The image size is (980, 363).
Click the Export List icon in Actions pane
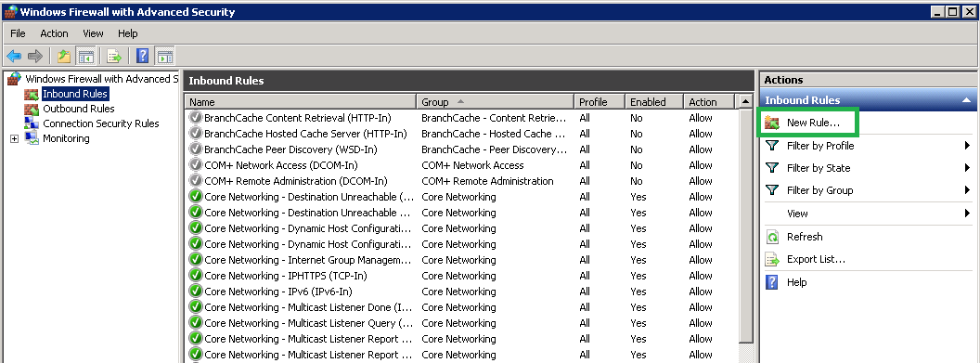772,259
